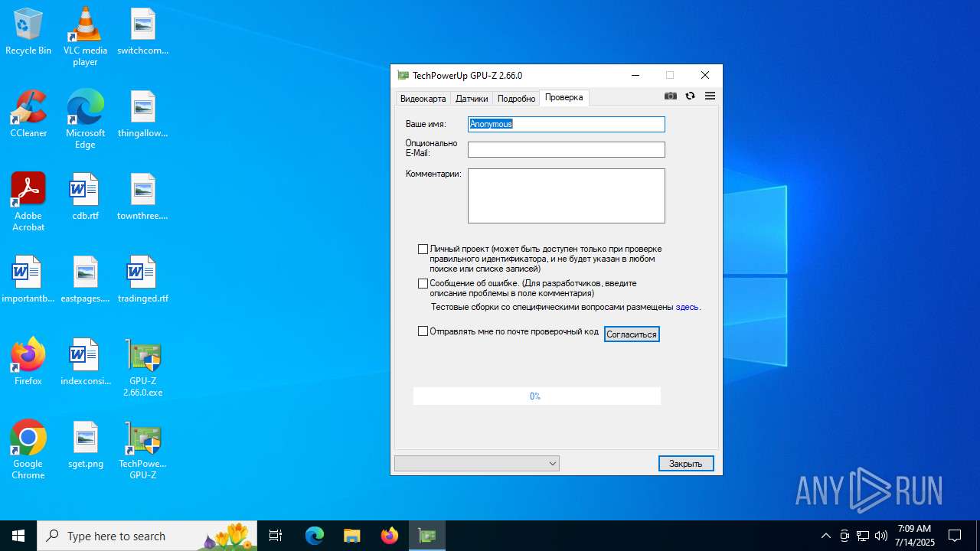Click the Комментарии text area

[x=567, y=196]
